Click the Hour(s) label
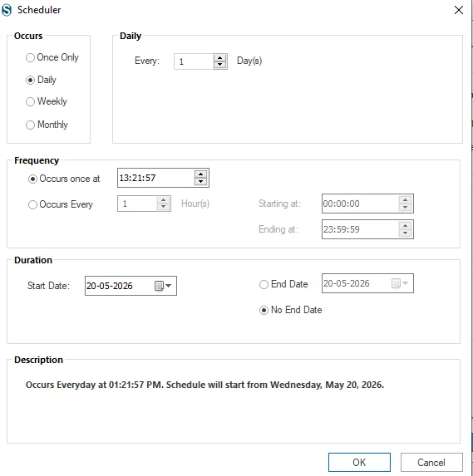 coord(195,204)
